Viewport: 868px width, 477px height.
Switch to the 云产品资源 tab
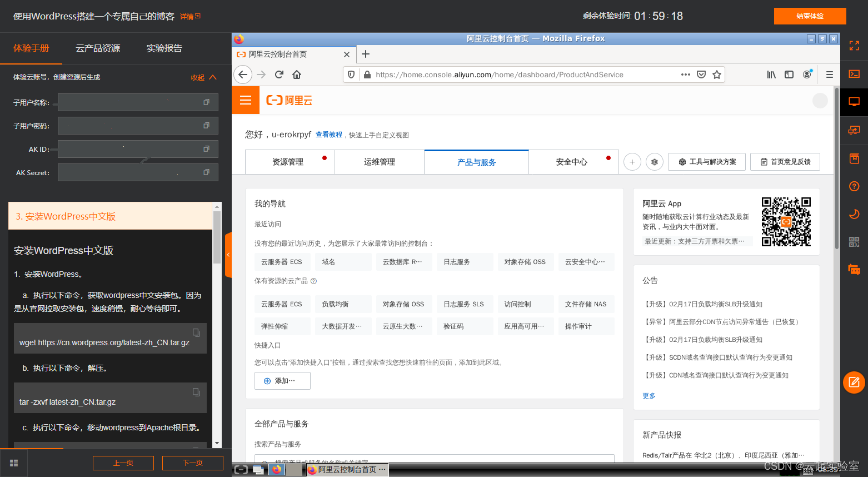coord(98,48)
